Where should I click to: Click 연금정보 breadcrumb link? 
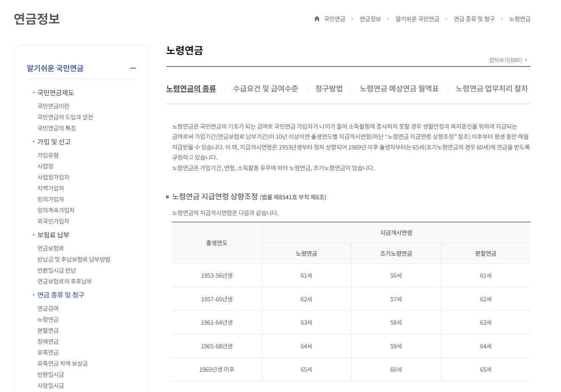tap(370, 19)
